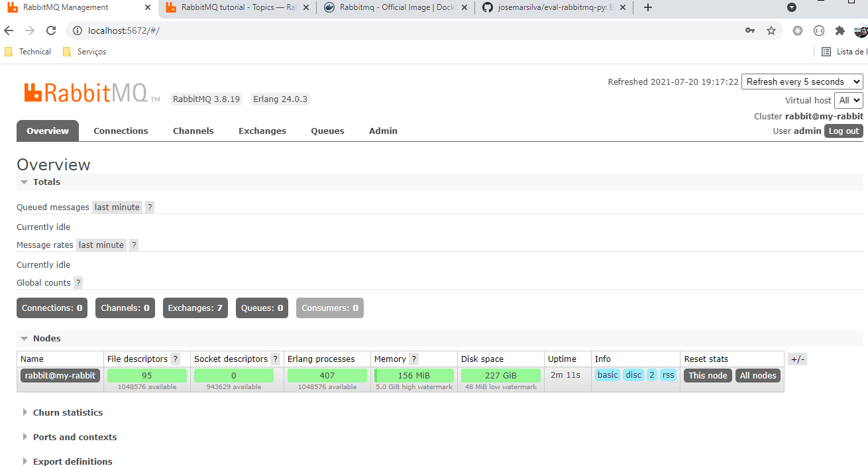Open the Chrome profile avatar
This screenshot has width=868, height=468.
click(861, 30)
